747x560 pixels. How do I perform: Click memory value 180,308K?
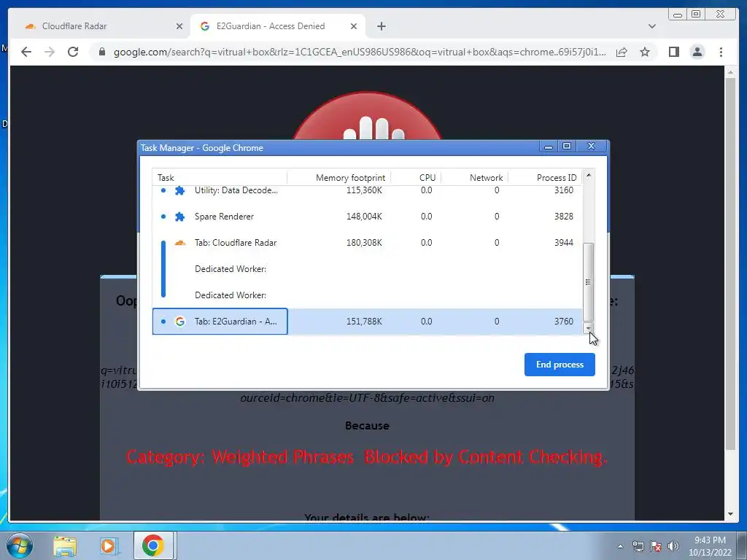click(x=364, y=242)
